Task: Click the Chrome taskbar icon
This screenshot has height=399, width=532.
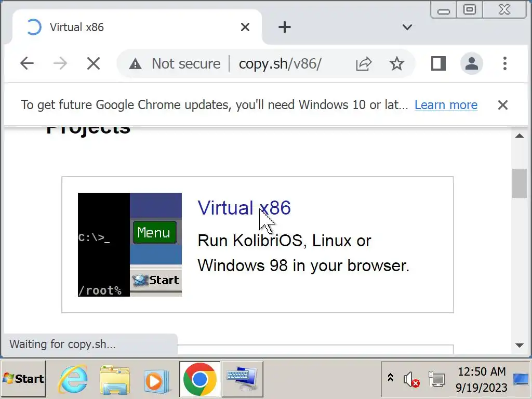Action: [x=200, y=379]
